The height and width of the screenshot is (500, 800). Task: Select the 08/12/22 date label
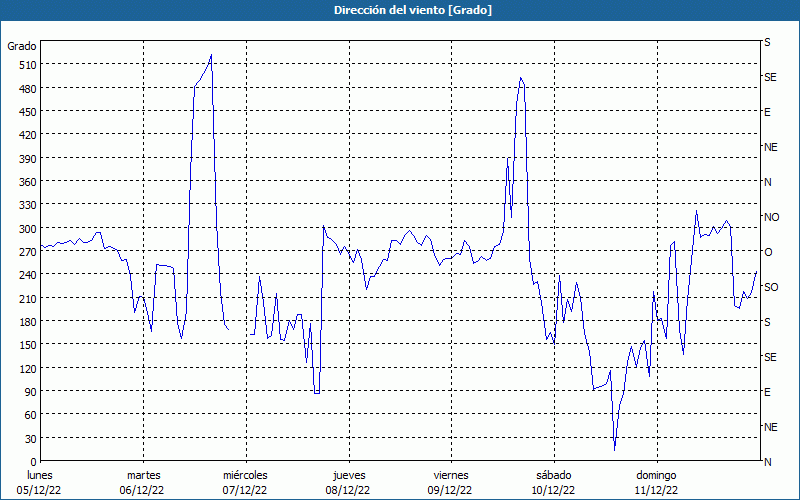tap(348, 490)
